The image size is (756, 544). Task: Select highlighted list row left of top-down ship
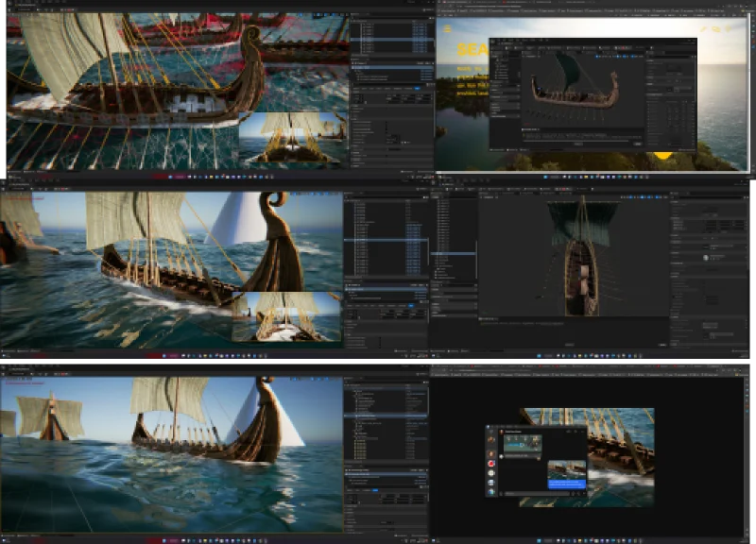click(454, 253)
